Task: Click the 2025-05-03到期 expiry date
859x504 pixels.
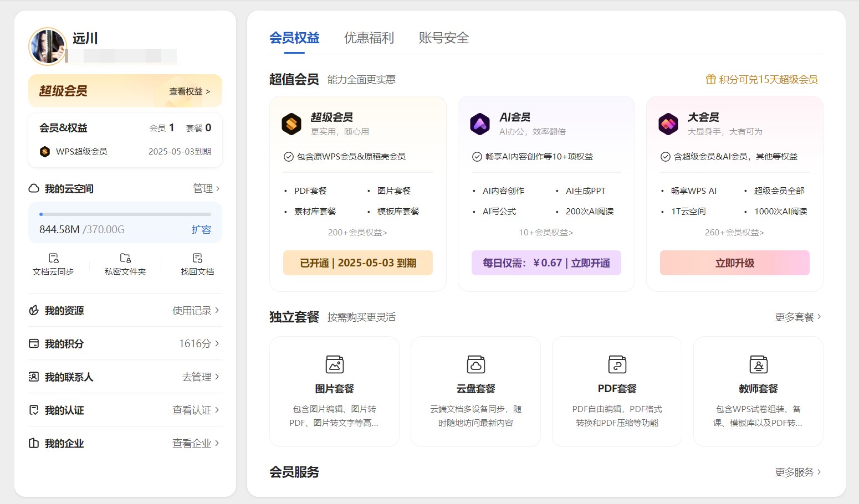Action: 180,152
